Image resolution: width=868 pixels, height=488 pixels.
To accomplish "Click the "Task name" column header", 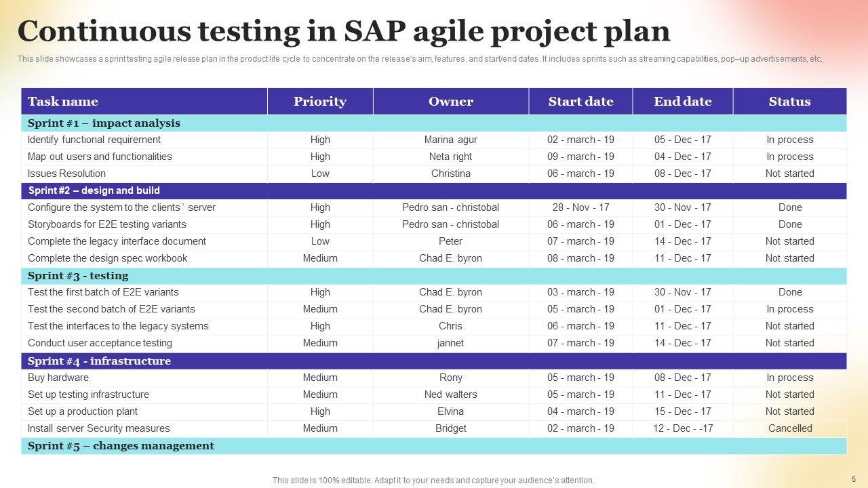I will (63, 102).
